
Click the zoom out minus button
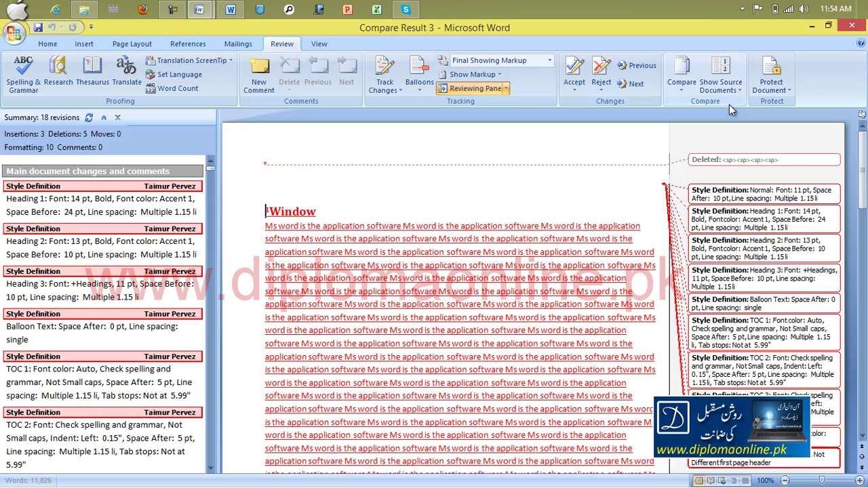(784, 481)
